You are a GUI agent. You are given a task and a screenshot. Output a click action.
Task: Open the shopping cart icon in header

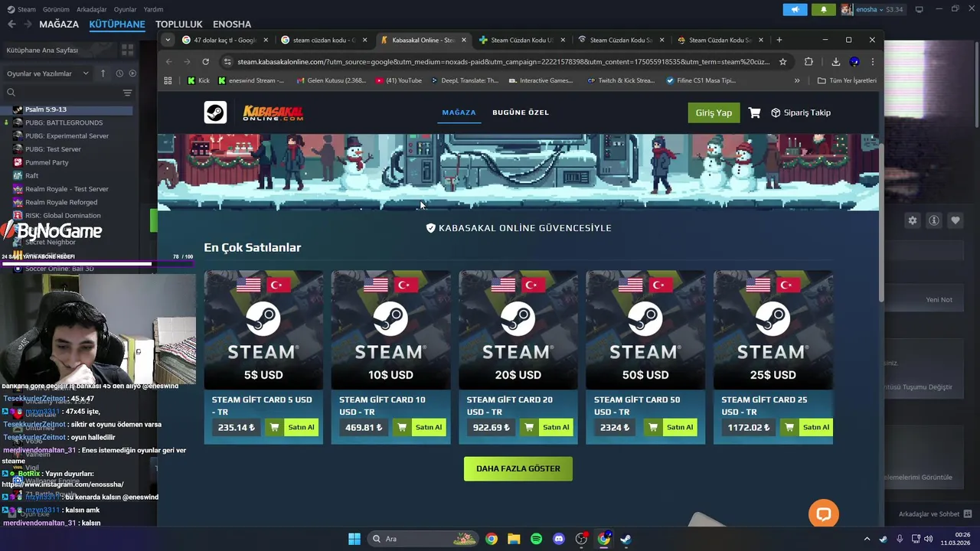pos(754,112)
